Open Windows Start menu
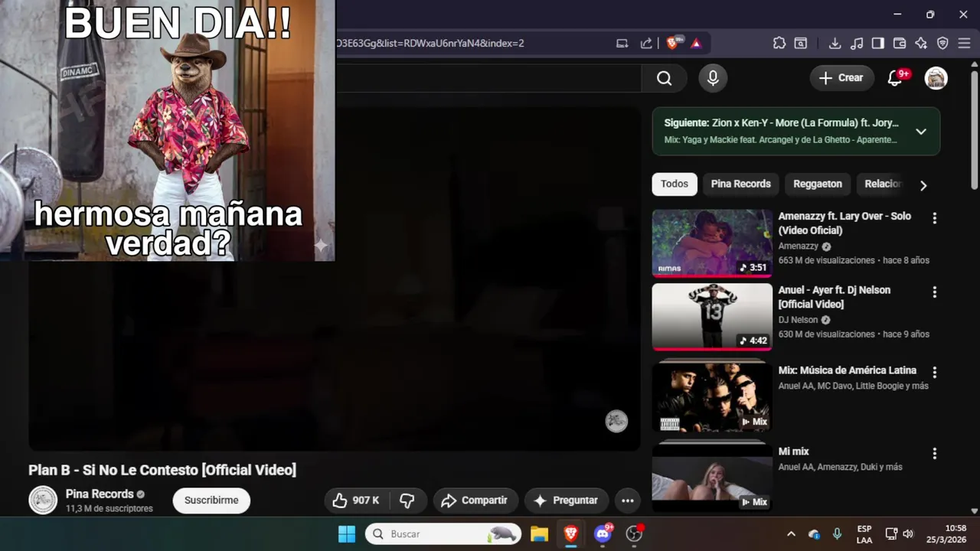Viewport: 980px width, 551px height. tap(347, 534)
